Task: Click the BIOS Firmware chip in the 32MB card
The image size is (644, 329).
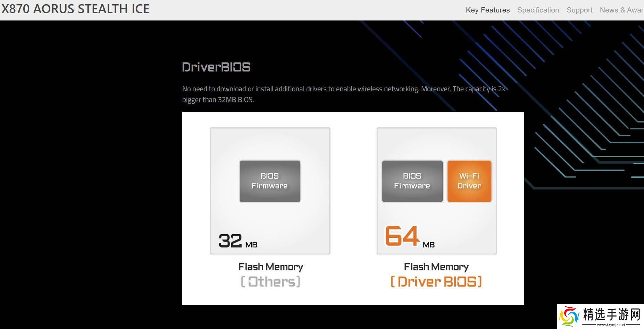Action: (x=270, y=181)
